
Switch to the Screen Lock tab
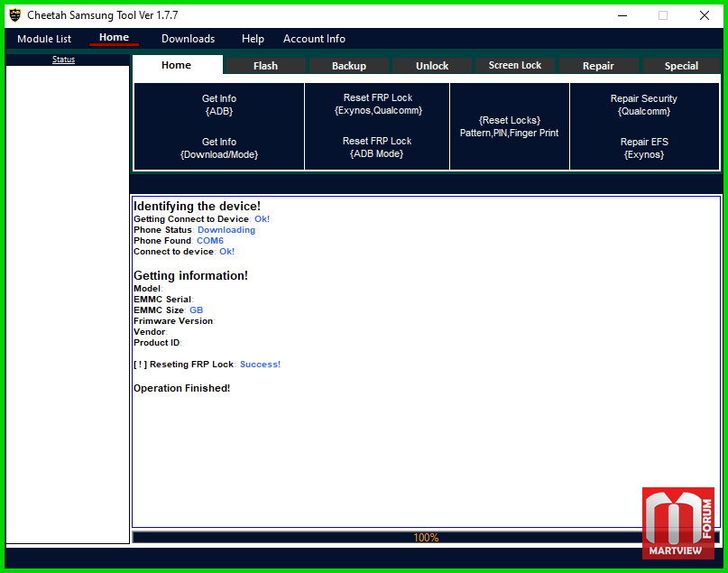[515, 66]
